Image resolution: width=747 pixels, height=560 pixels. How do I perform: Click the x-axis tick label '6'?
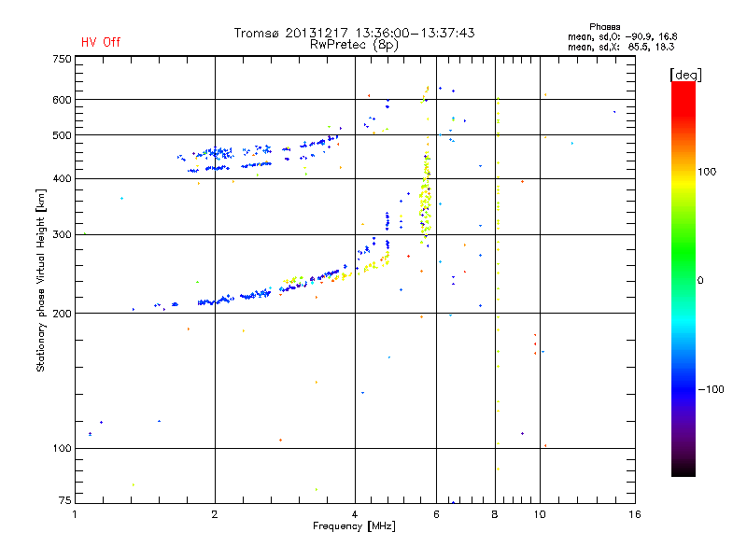[x=436, y=514]
